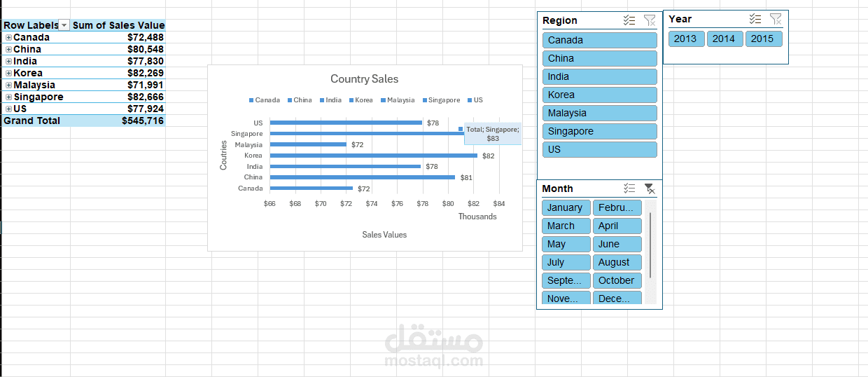Clear filter icon on Year slicer
Viewport: 868px width, 377px height.
[x=776, y=19]
